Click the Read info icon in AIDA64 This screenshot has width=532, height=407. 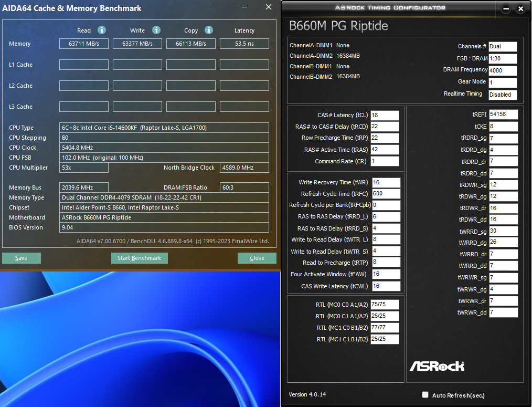(x=102, y=30)
